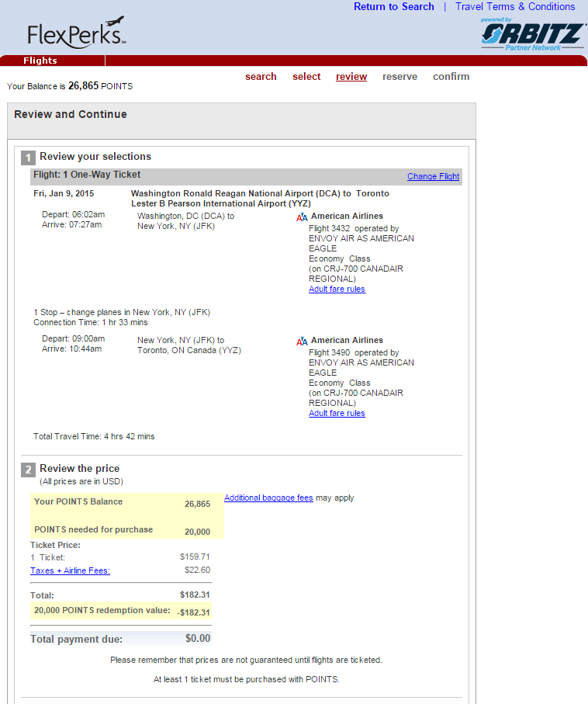The image size is (588, 704).
Task: Open Adult fare rules for Flight 3490
Action: coord(337,414)
